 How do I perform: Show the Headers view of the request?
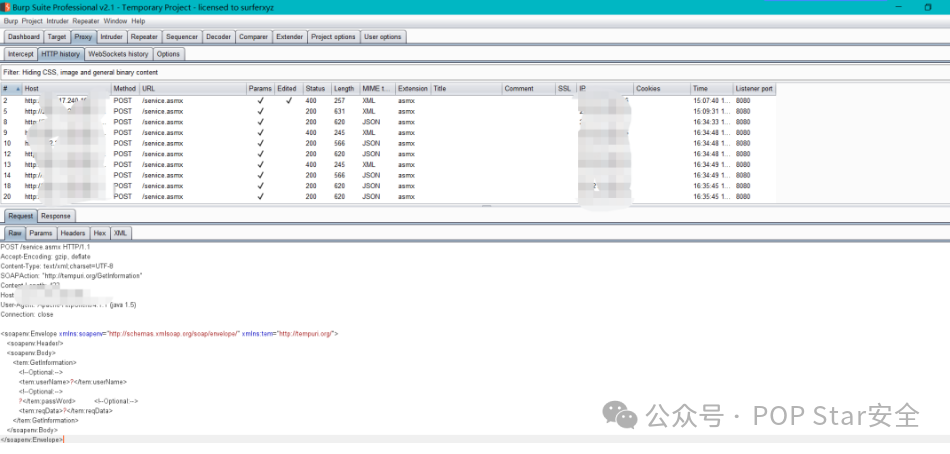click(73, 233)
